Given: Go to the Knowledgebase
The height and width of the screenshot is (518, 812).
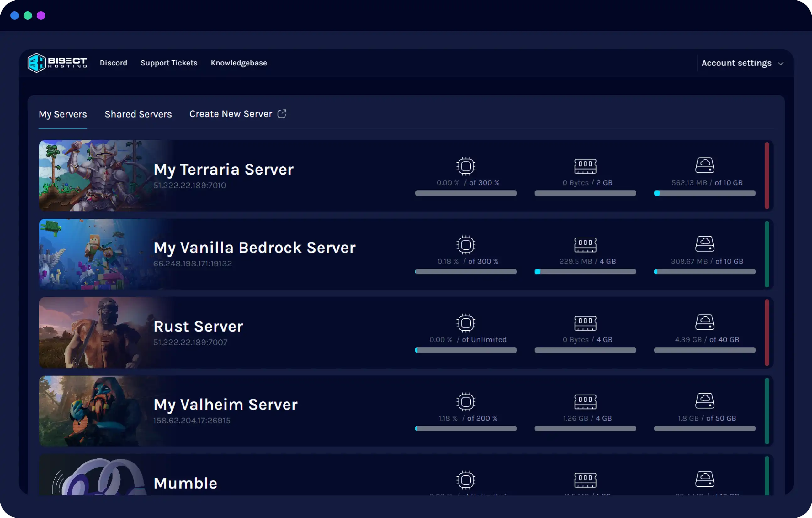Looking at the screenshot, I should pos(239,63).
